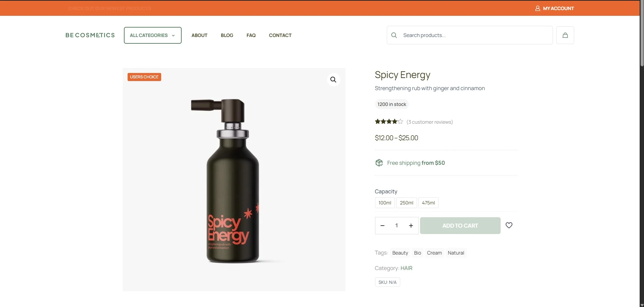Viewport: 644px width, 307px height.
Task: Open the Natural tag
Action: [x=456, y=253]
